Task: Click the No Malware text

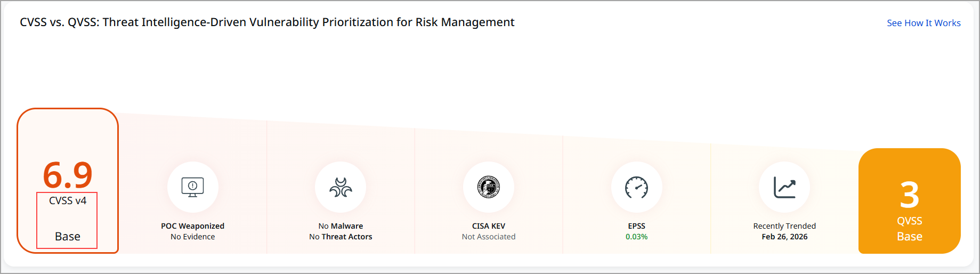Action: (x=341, y=226)
